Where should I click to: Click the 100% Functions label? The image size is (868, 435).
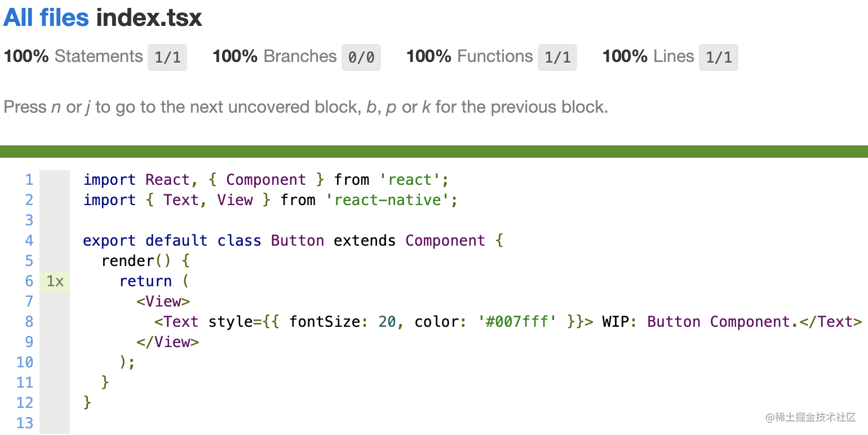470,56
